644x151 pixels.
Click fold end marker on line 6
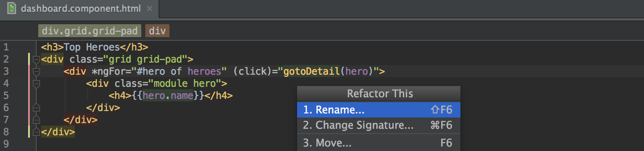[x=36, y=108]
